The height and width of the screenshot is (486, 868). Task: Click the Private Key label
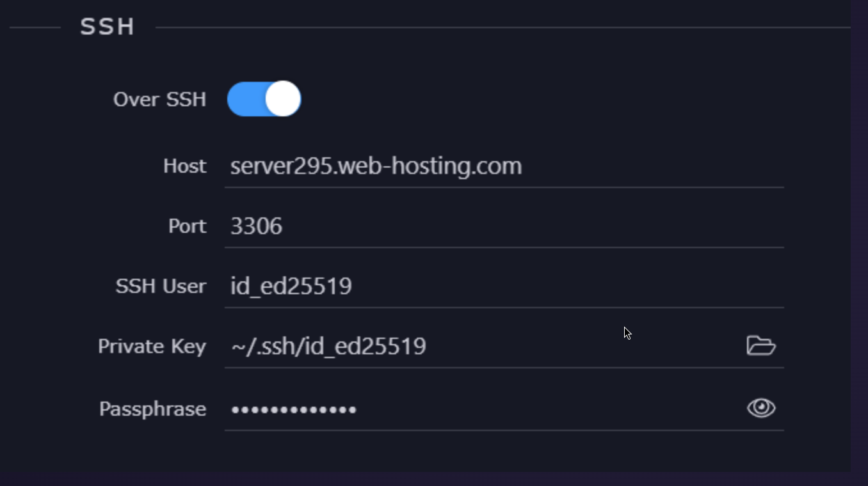(x=152, y=347)
